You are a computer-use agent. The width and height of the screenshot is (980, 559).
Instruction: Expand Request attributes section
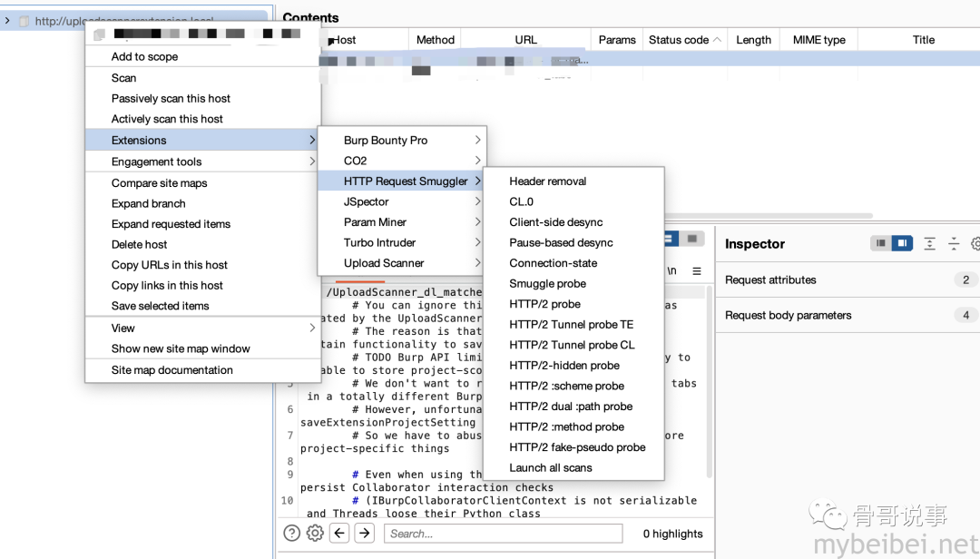(848, 280)
